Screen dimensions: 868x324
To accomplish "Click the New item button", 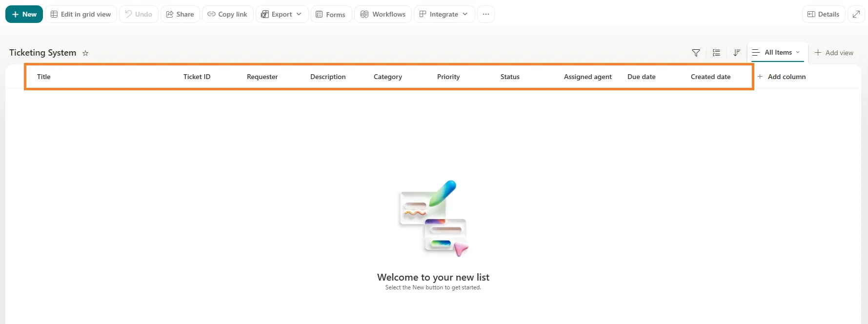I will coord(24,14).
